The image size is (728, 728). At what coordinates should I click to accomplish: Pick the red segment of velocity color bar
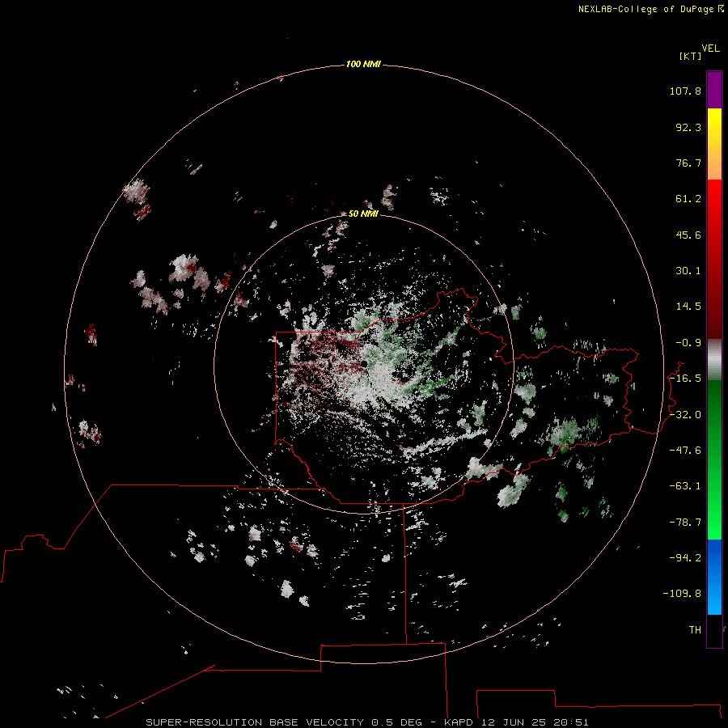pyautogui.click(x=714, y=259)
